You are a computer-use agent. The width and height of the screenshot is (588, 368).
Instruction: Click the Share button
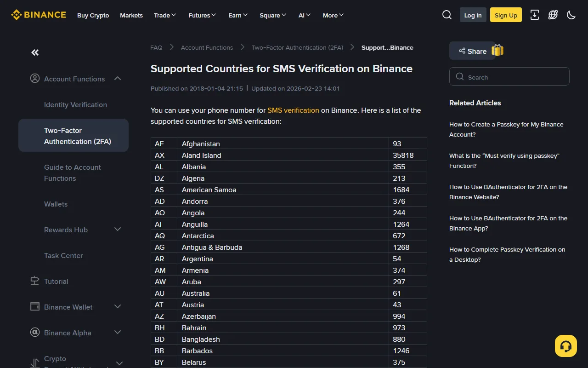[x=472, y=51]
